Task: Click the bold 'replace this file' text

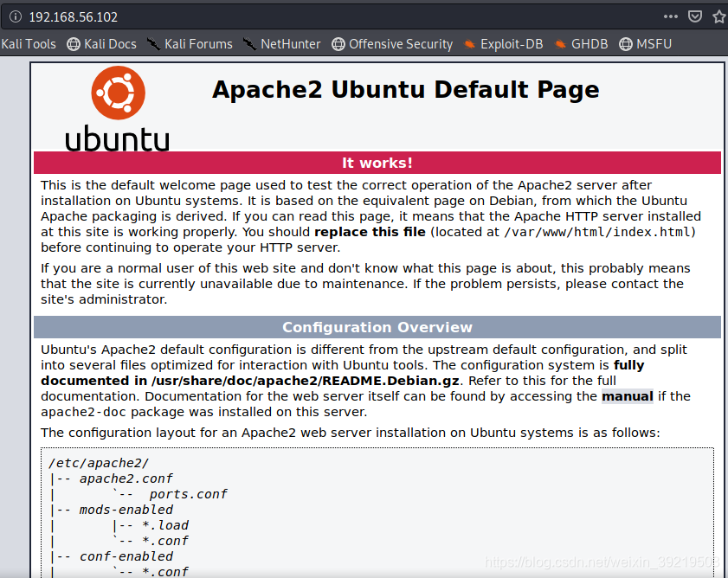Action: click(x=370, y=232)
